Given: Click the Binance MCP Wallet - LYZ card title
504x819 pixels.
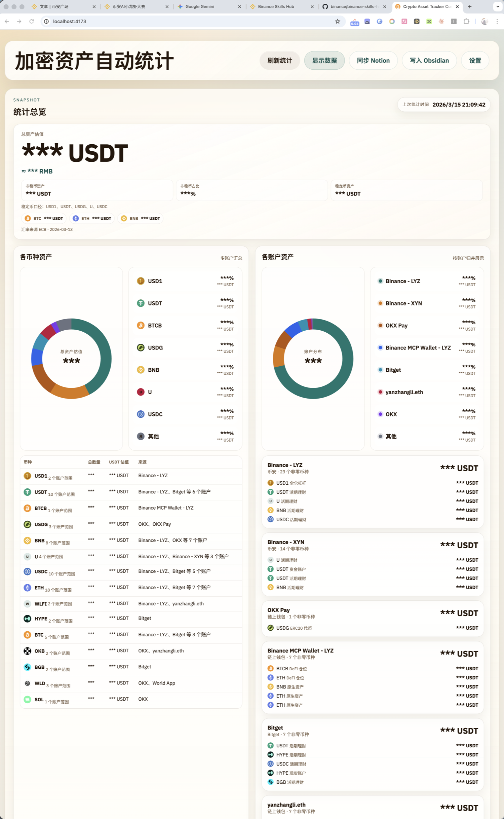Looking at the screenshot, I should pos(300,650).
